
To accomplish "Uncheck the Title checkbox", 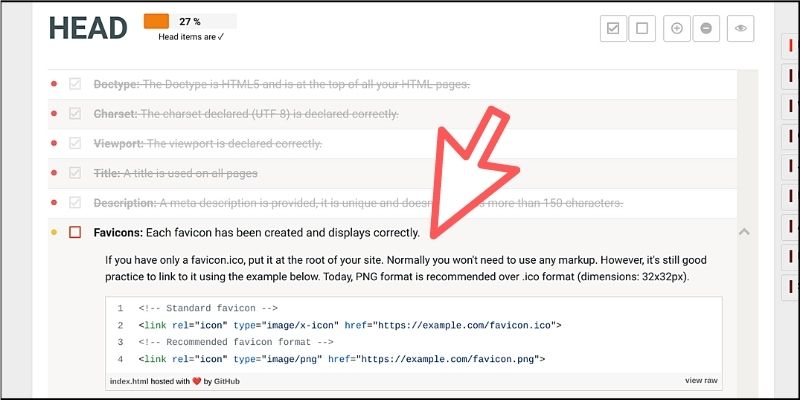I will [x=75, y=173].
